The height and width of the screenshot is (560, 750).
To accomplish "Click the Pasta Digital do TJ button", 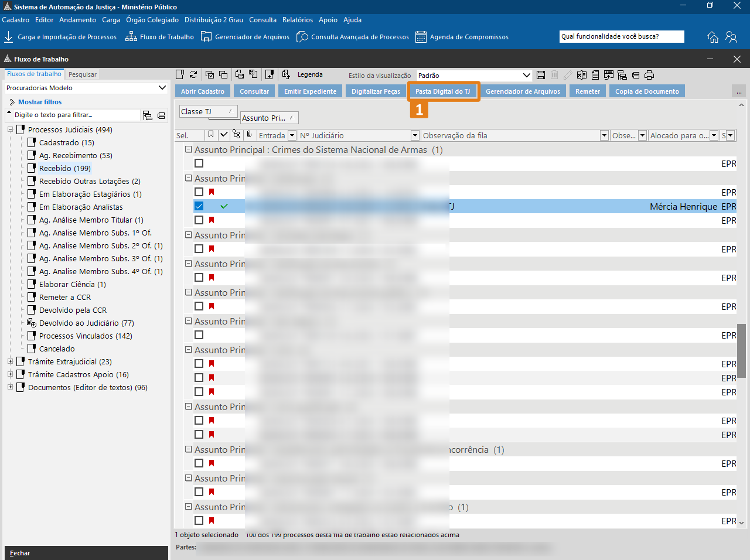I will point(443,91).
